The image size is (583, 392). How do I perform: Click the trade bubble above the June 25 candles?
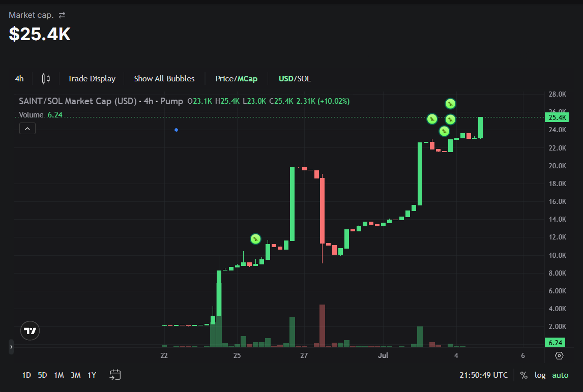pos(255,239)
